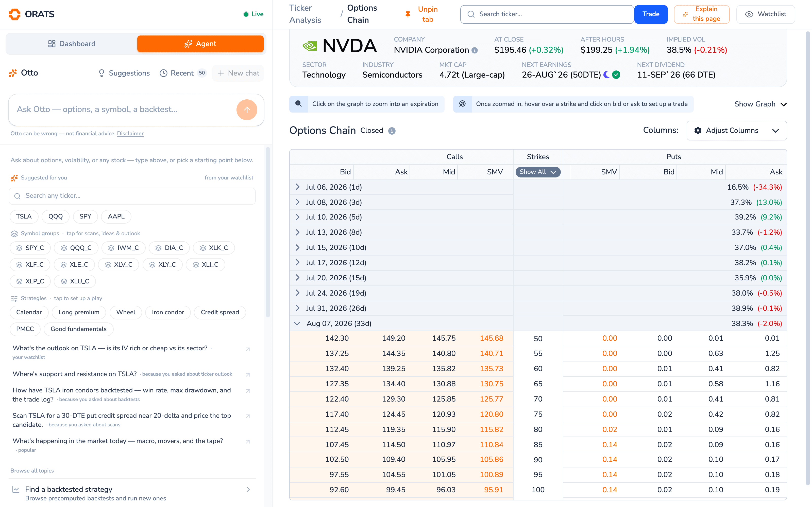Open the Adjust Columns dropdown
The image size is (812, 507).
click(736, 131)
